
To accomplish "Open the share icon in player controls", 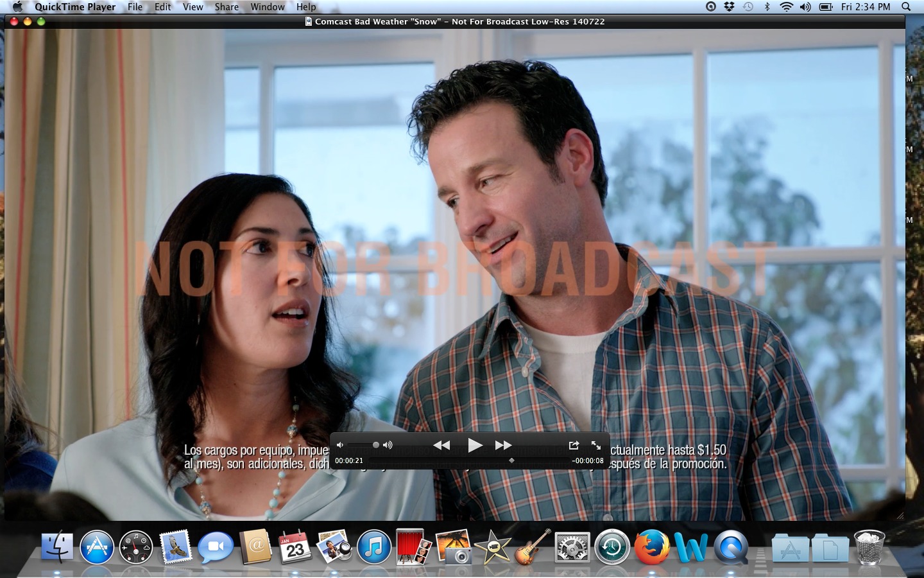I will 574,445.
